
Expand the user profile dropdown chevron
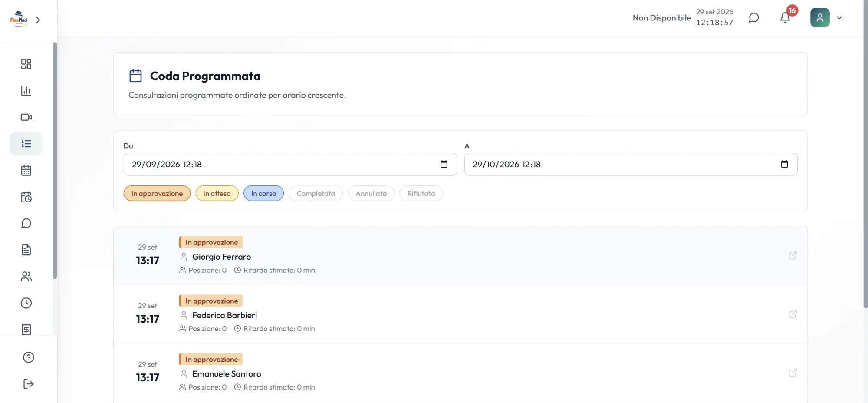pos(839,18)
